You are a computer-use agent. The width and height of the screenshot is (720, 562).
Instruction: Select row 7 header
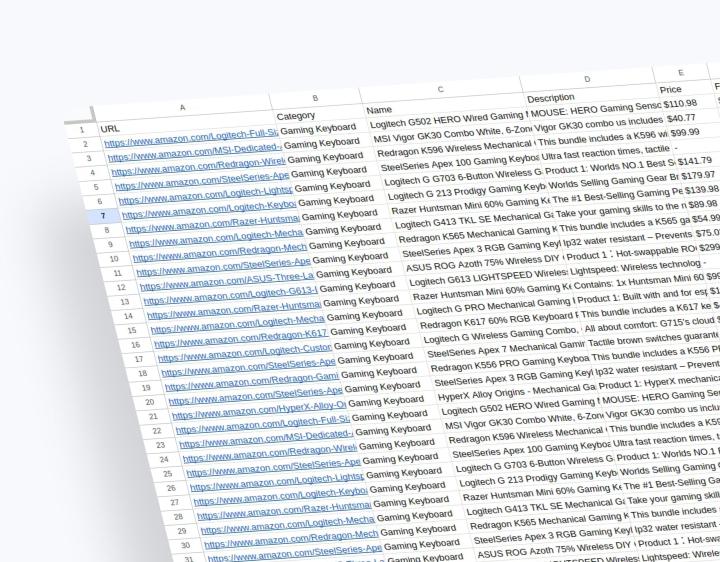[103, 215]
